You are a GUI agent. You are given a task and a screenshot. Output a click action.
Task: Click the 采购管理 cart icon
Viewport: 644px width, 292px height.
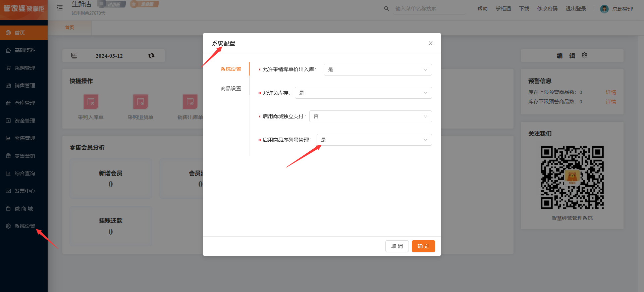click(x=8, y=68)
